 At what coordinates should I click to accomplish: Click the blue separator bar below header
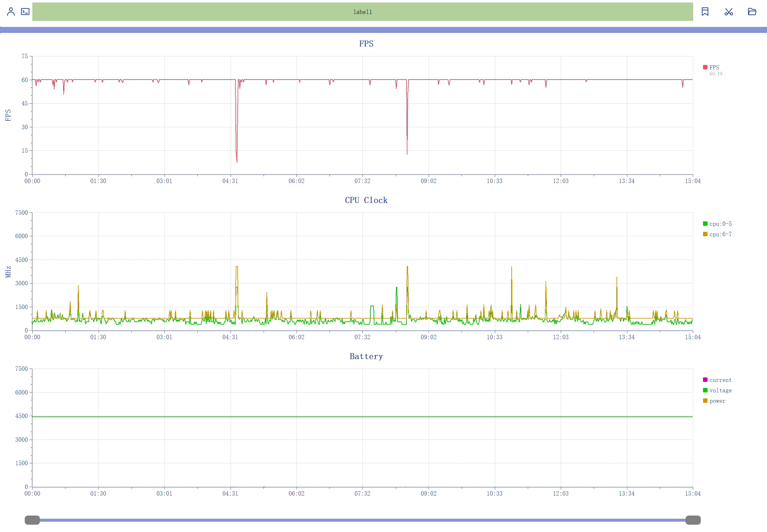tap(383, 30)
